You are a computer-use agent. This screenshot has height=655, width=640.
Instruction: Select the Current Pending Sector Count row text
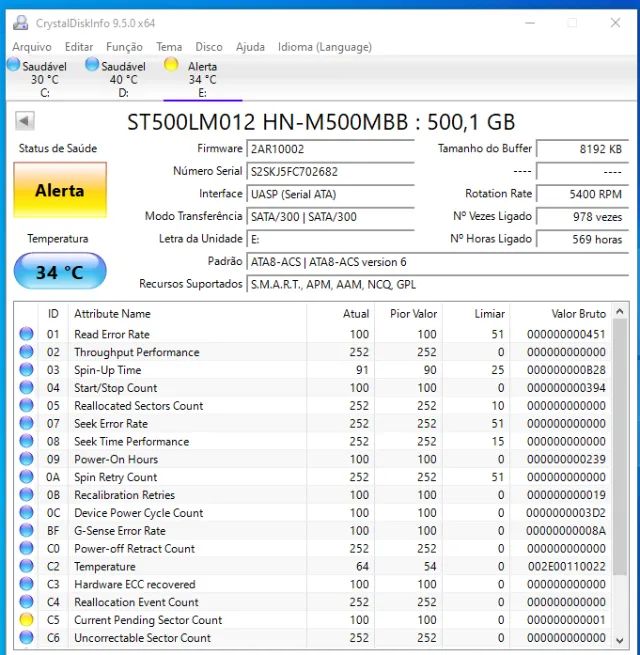(148, 620)
